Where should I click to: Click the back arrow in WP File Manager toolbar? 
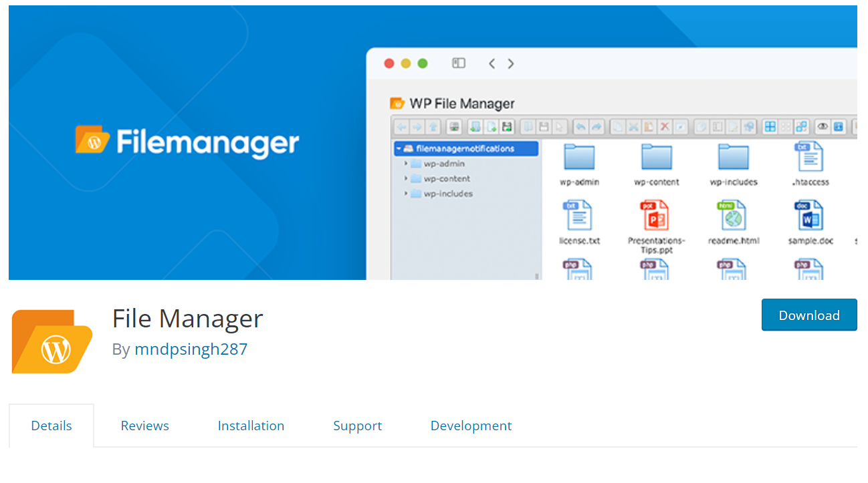pos(402,127)
